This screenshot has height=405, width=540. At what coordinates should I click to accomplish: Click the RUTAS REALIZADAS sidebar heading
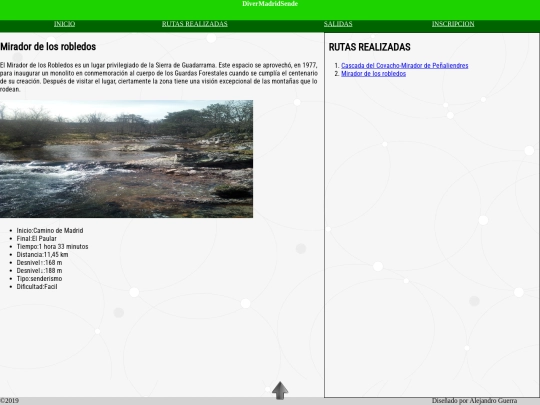pos(370,47)
